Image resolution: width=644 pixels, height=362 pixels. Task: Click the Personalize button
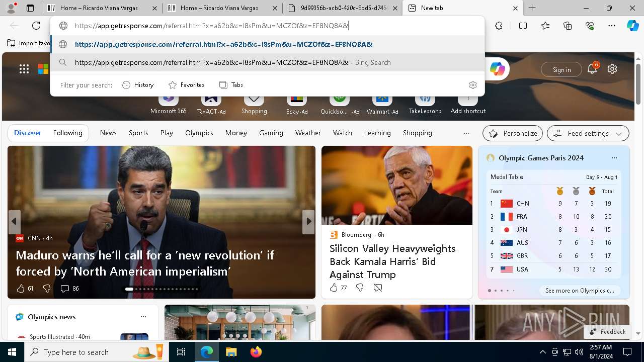(513, 133)
